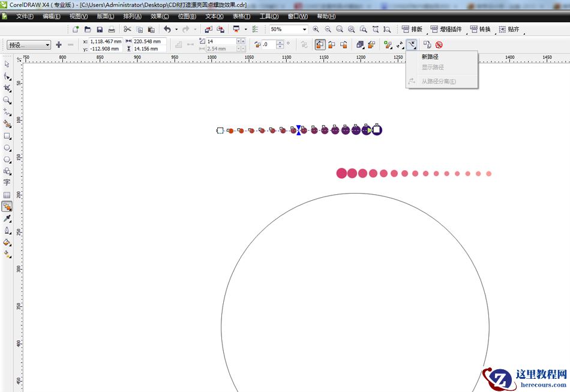
Task: Open the 位图(B) menu
Action: (x=187, y=16)
